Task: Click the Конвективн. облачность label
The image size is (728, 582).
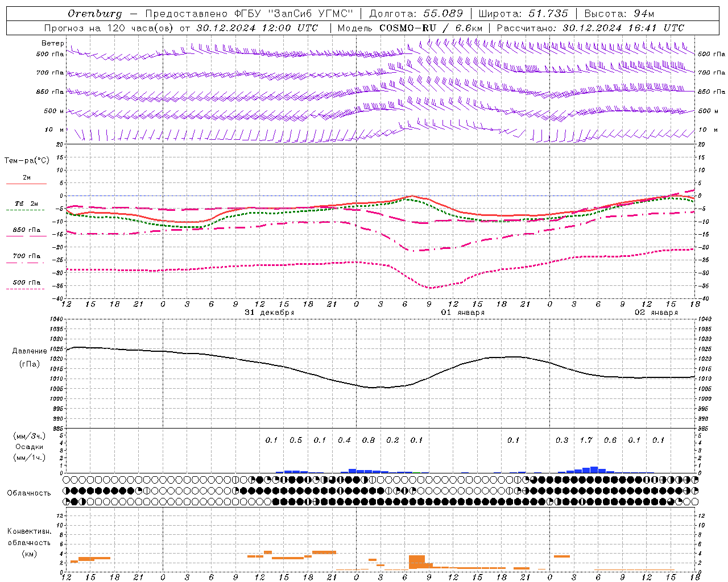Action: coord(29,537)
